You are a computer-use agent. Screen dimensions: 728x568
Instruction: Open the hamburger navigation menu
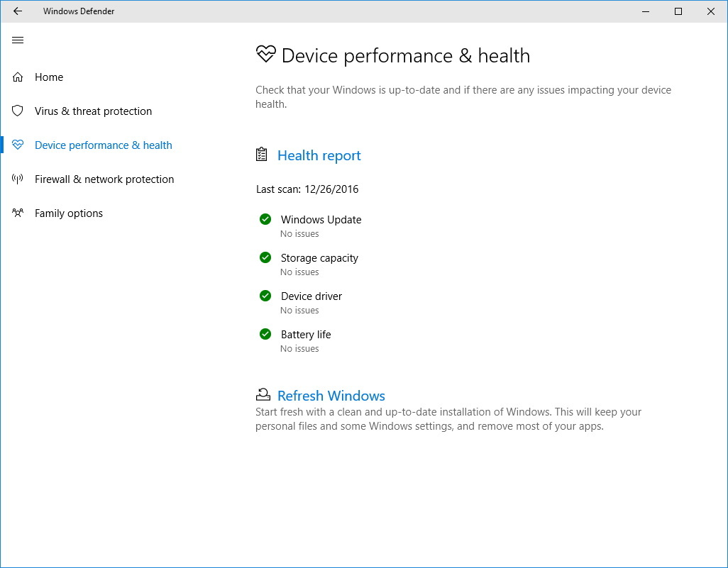click(x=18, y=40)
